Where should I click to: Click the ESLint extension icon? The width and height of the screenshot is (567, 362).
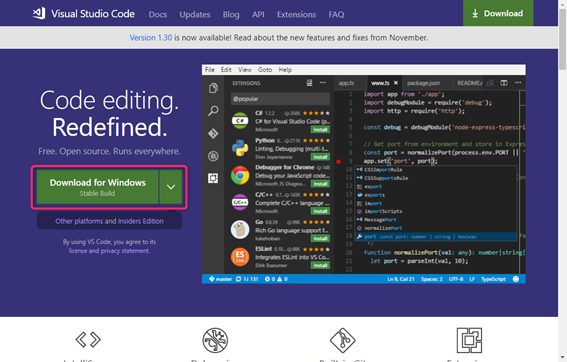240,257
